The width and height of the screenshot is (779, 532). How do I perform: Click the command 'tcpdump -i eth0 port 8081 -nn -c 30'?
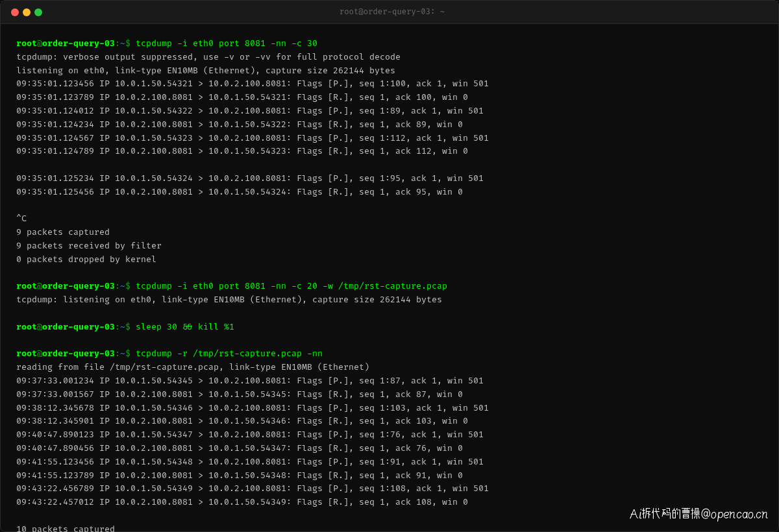pos(227,43)
